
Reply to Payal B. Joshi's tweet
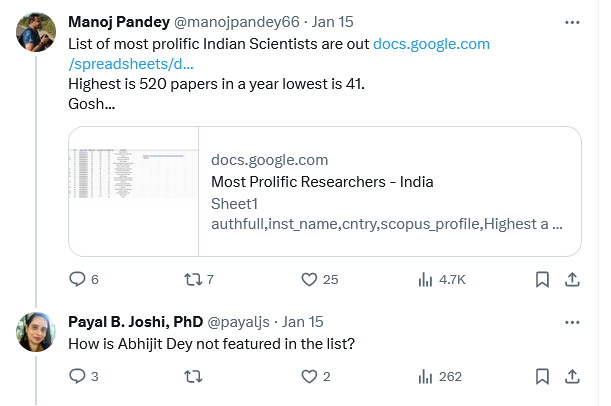(x=78, y=376)
